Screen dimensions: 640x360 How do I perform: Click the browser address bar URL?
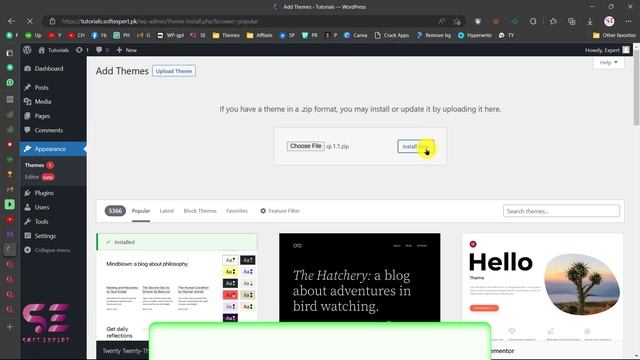[159, 21]
